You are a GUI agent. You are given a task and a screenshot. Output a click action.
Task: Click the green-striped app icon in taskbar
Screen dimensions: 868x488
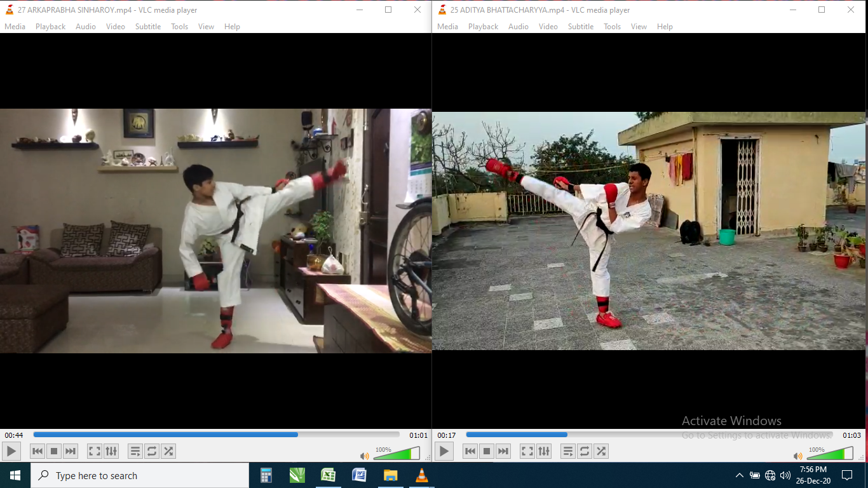[297, 475]
